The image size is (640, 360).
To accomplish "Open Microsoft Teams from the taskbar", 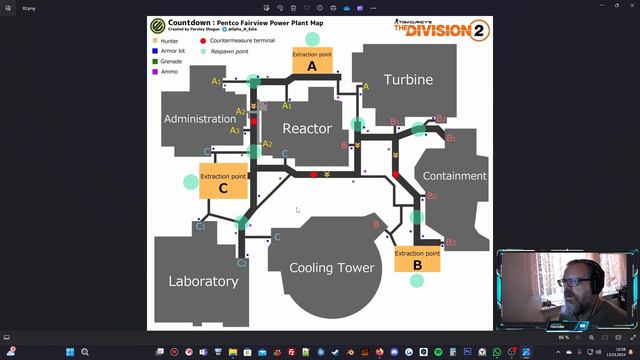I will click(x=203, y=352).
